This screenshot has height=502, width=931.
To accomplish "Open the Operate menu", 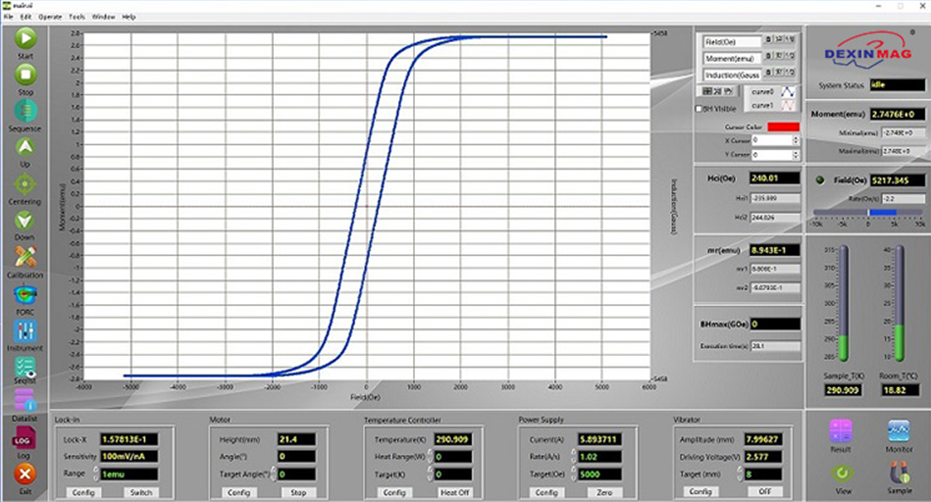I will click(50, 17).
